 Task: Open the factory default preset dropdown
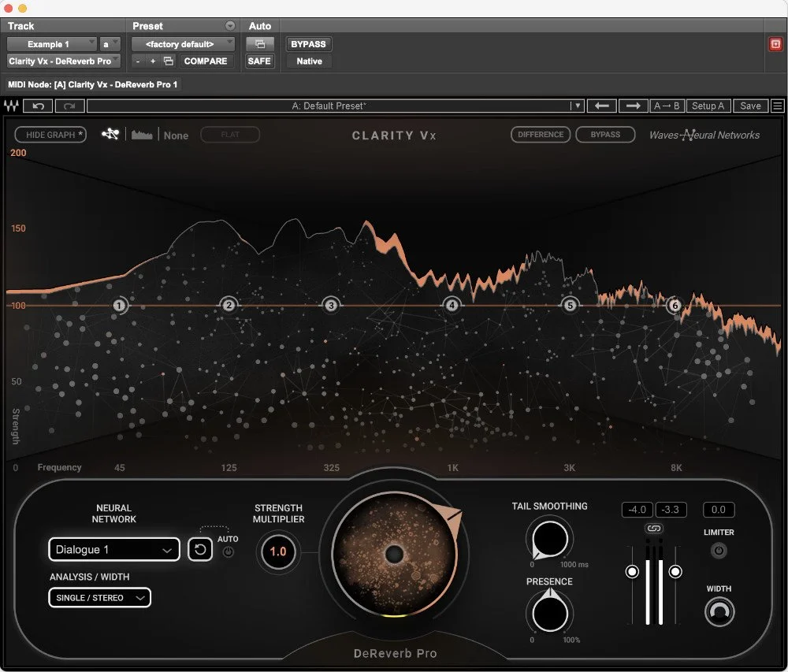[x=183, y=44]
